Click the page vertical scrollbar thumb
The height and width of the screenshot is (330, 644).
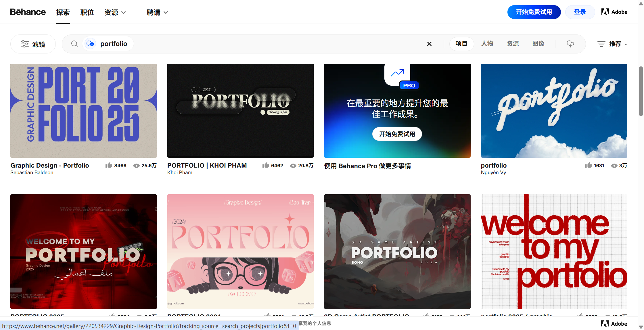pyautogui.click(x=641, y=91)
